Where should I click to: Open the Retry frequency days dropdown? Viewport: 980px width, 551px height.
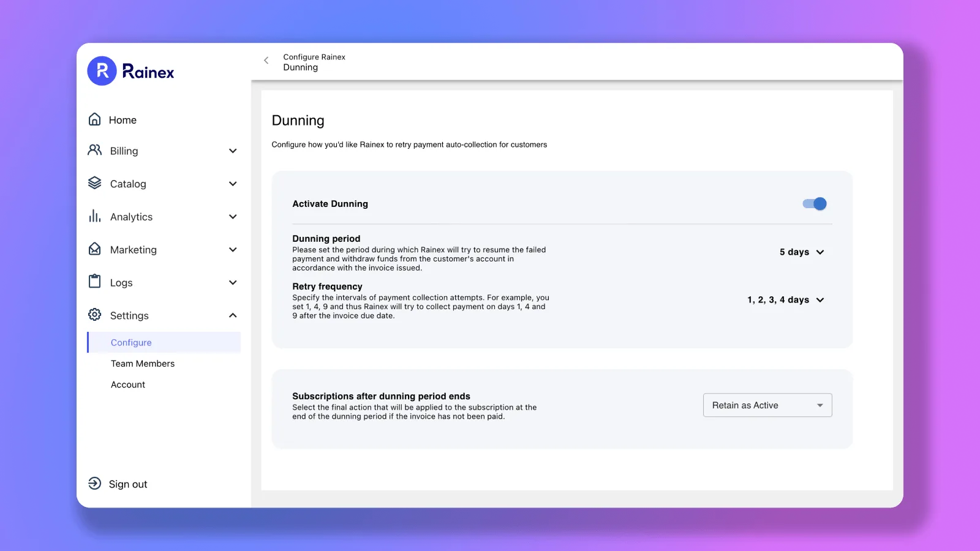tap(786, 300)
